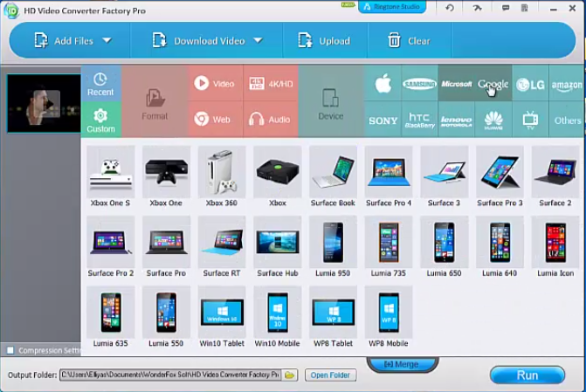Click the output folder path field

[x=170, y=375]
